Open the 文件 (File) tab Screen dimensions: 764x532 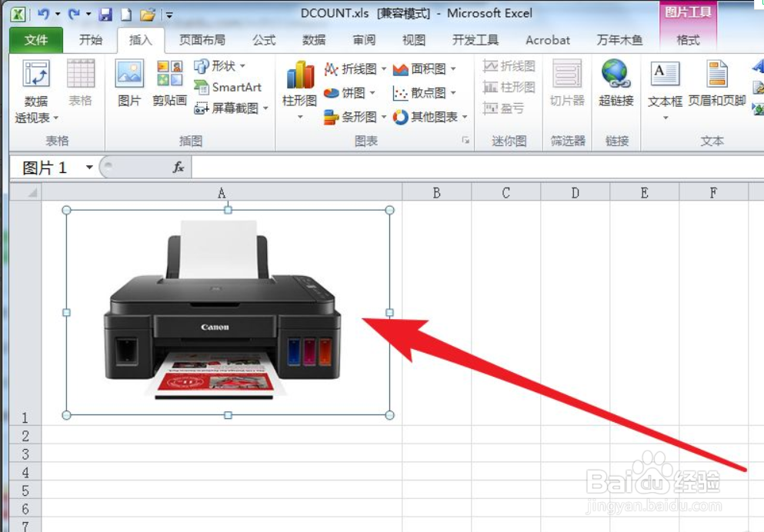click(36, 40)
